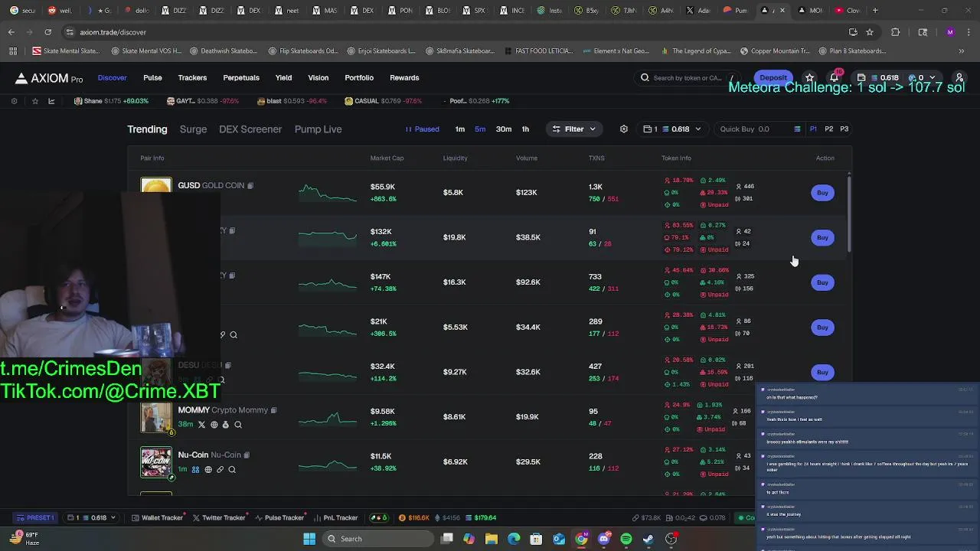
Task: Focus the Search by token or CA field
Action: coord(688,77)
